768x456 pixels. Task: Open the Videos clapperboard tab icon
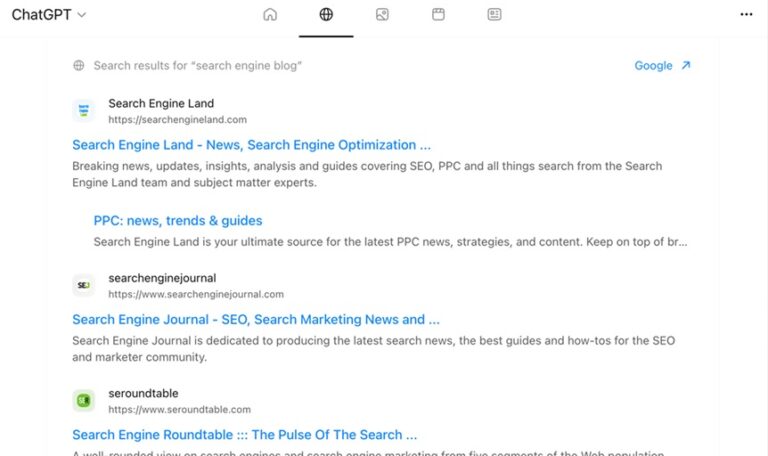438,15
